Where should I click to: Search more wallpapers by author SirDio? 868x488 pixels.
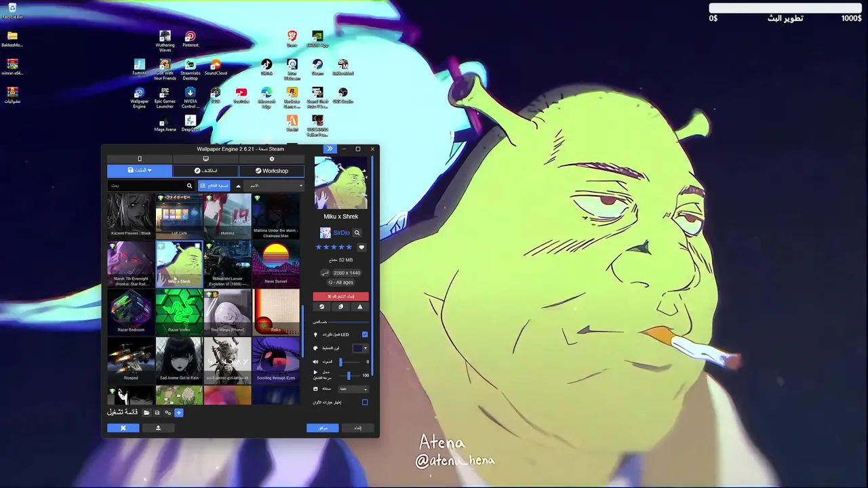click(357, 233)
